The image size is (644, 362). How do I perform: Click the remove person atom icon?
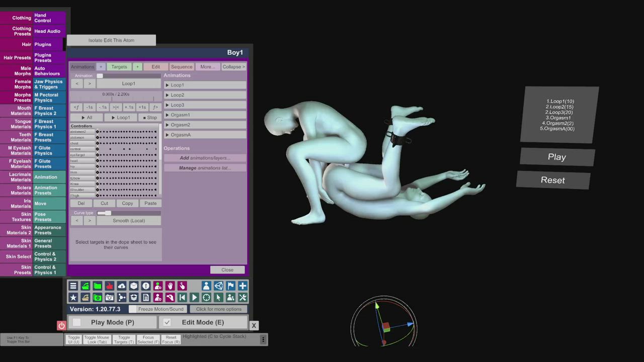(x=157, y=298)
